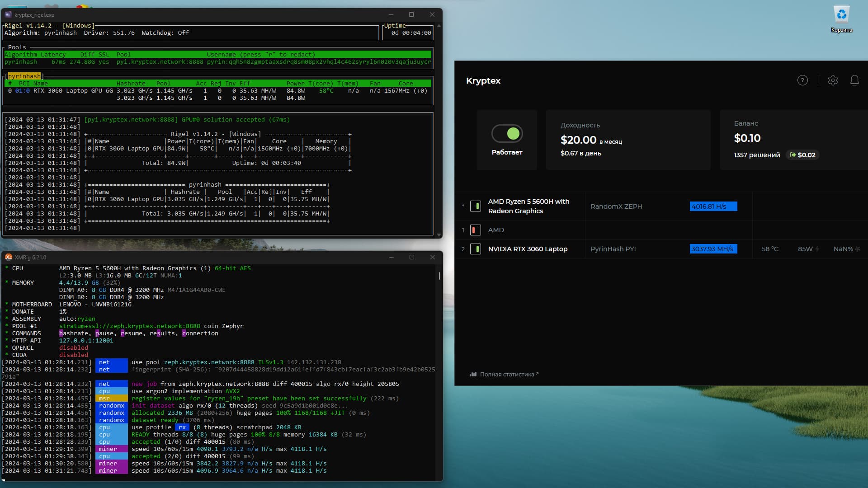Click $0.67 в день income line
The image size is (868, 488).
pyautogui.click(x=581, y=153)
